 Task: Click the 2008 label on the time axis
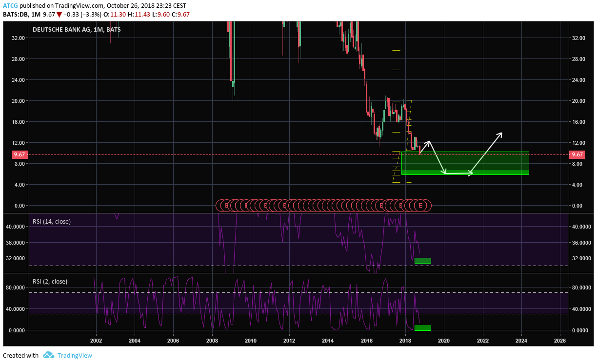coord(212,341)
